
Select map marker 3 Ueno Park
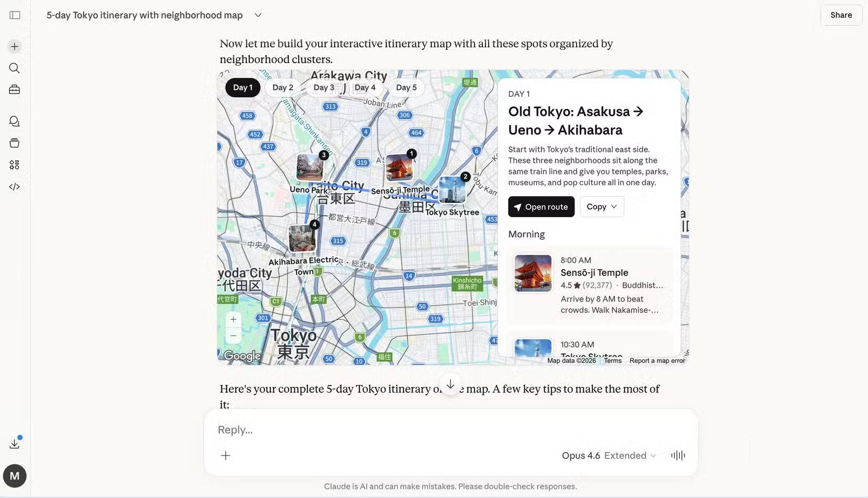point(310,167)
